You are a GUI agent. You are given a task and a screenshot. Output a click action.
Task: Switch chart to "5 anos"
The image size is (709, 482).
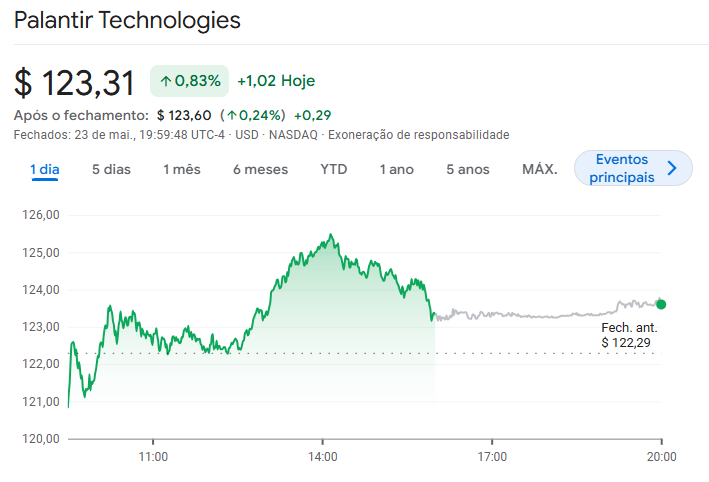[x=468, y=169]
